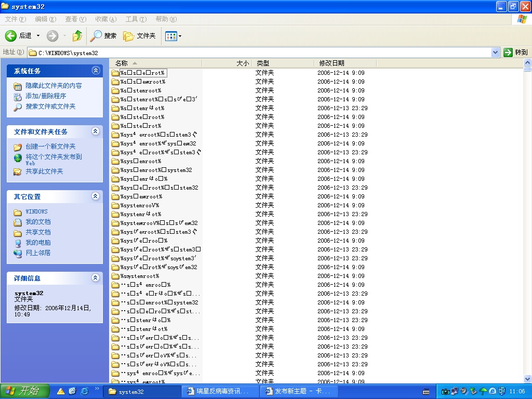Screen dimensions: 532x399
Task: Click the Back (后退) arrow icon
Action: pyautogui.click(x=11, y=36)
